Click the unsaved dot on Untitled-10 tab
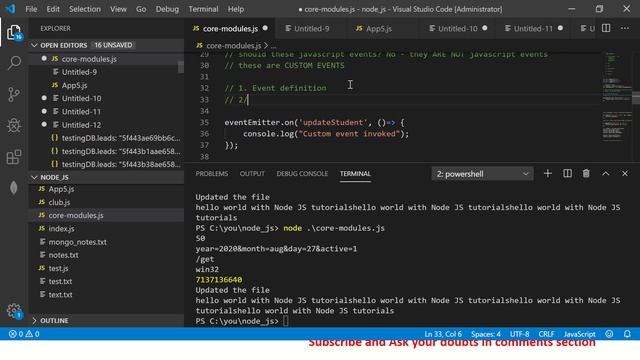 coord(484,28)
